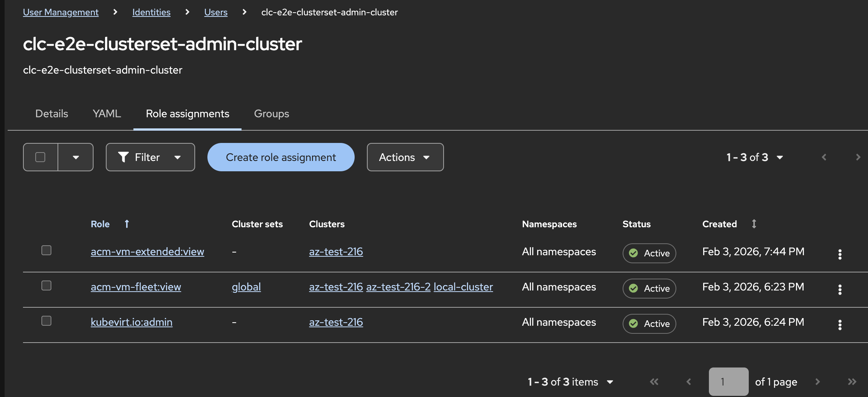Image resolution: width=868 pixels, height=397 pixels.
Task: Open kebab menu for kubevirt.io:admin row
Action: (840, 325)
